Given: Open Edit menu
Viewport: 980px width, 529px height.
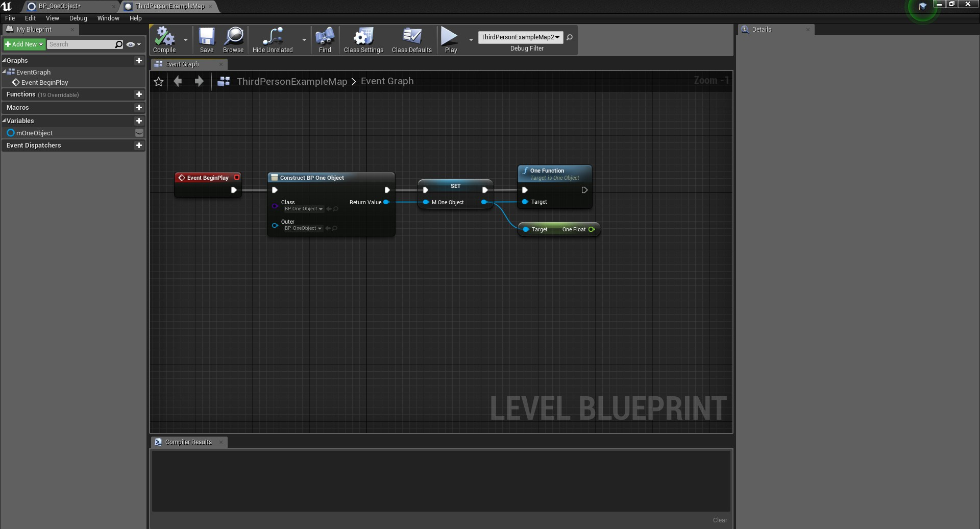Looking at the screenshot, I should [31, 18].
